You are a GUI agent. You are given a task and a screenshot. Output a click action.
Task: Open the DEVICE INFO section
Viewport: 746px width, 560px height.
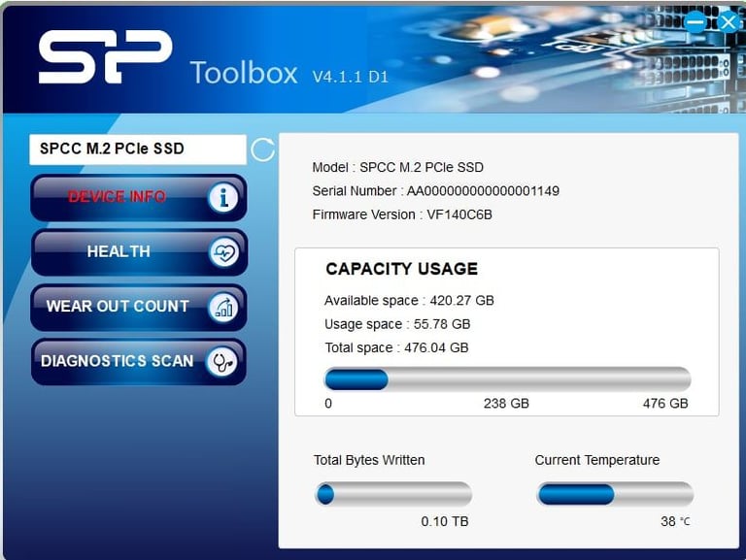[x=139, y=197]
